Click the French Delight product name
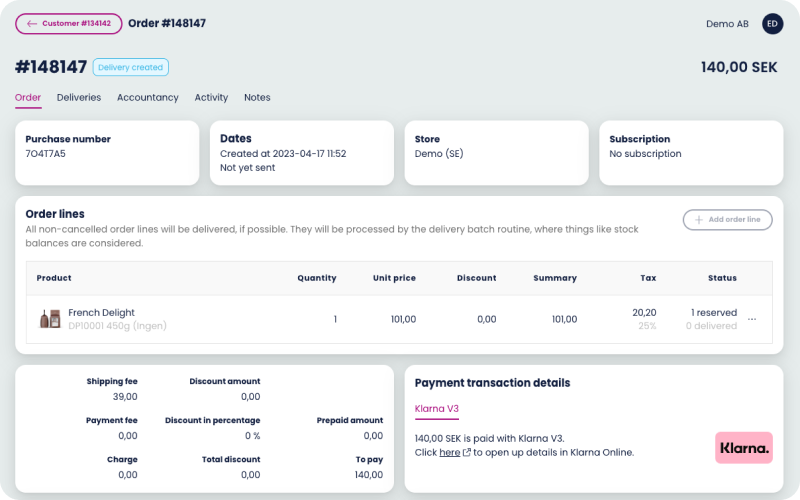The height and width of the screenshot is (500, 800). coord(101,313)
